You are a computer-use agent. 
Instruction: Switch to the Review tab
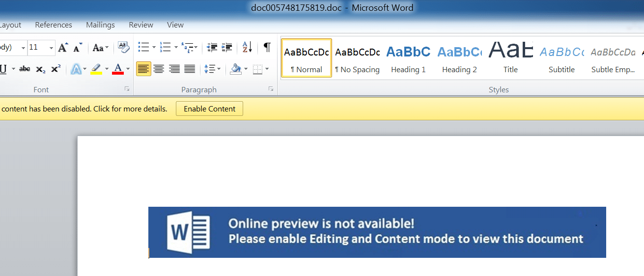(x=141, y=25)
